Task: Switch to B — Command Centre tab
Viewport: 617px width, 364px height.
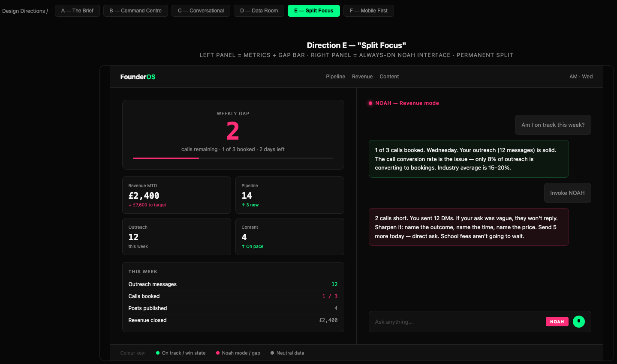Action: (x=135, y=11)
